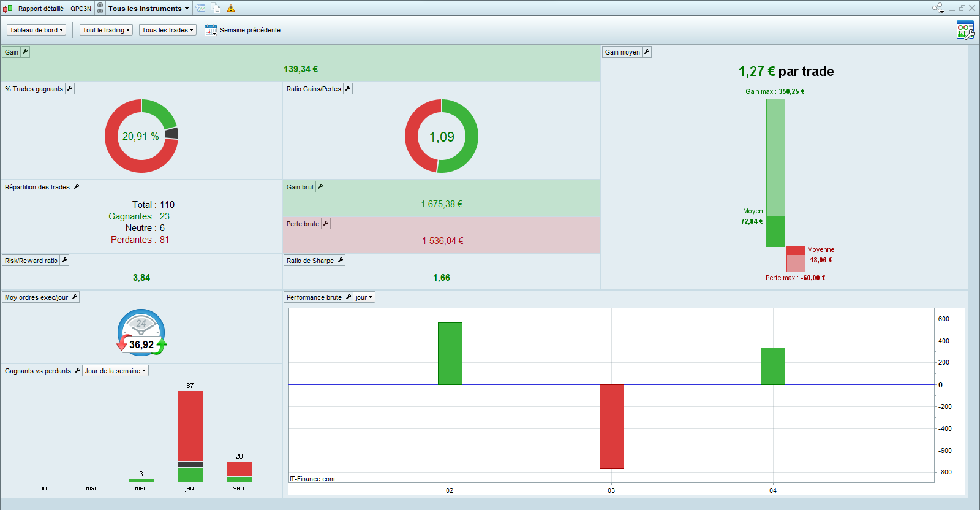Open calendar icon for Semaine précédente
The image size is (980, 510).
coord(210,30)
